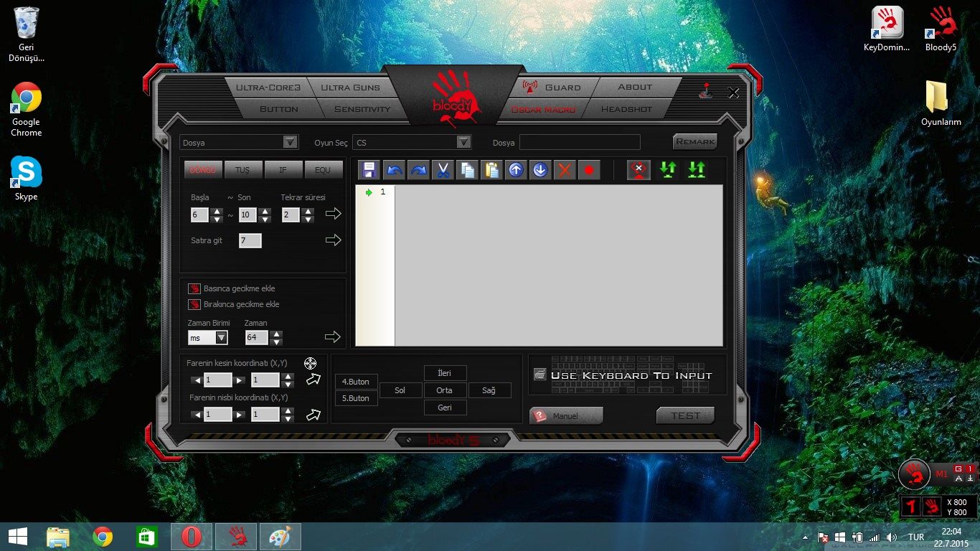Viewport: 980px width, 551px height.
Task: Decrease the relative Y coordinate value
Action: click(288, 418)
